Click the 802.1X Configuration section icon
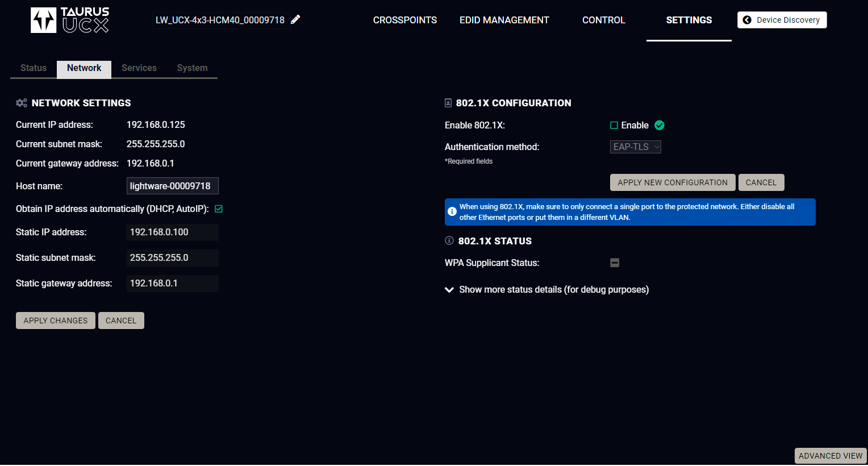Screen dimensions: 868x466 tap(448, 103)
